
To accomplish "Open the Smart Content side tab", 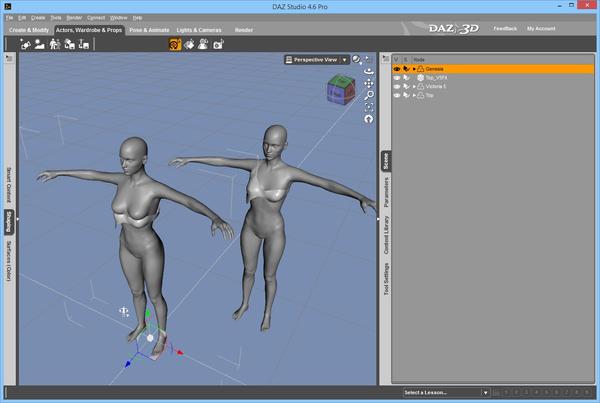I will pyautogui.click(x=9, y=185).
